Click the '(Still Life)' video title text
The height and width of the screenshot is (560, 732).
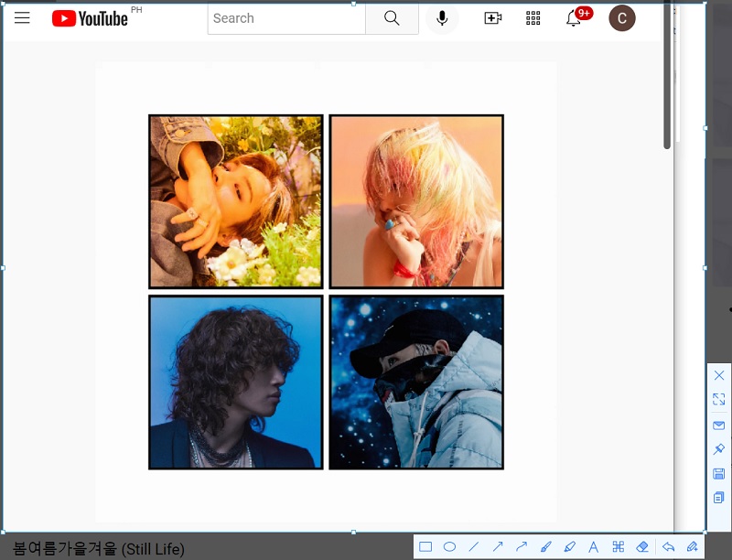[x=153, y=549]
